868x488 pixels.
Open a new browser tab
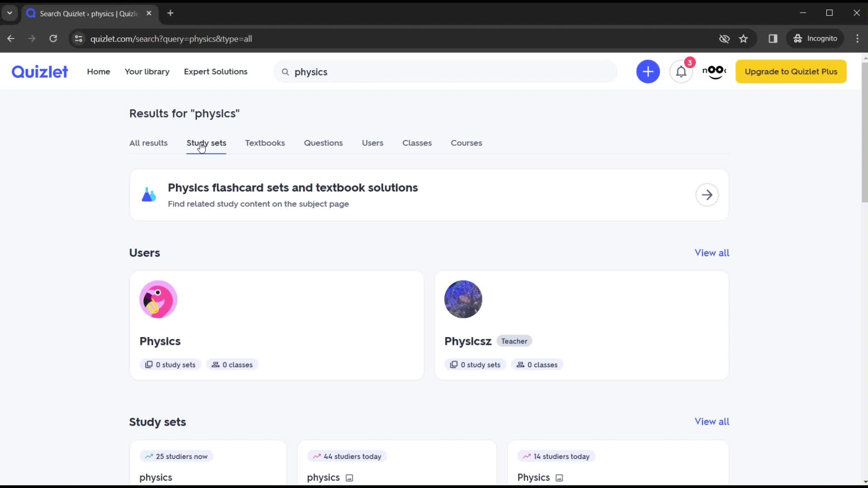(170, 13)
